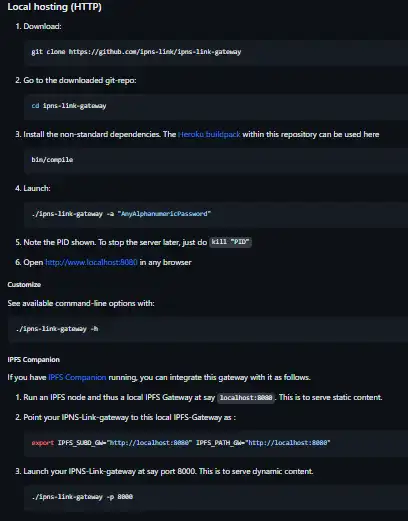Click the export IPFS_SUBD_GW command block
Image resolution: width=408 pixels, height=521 pixels.
tap(216, 443)
